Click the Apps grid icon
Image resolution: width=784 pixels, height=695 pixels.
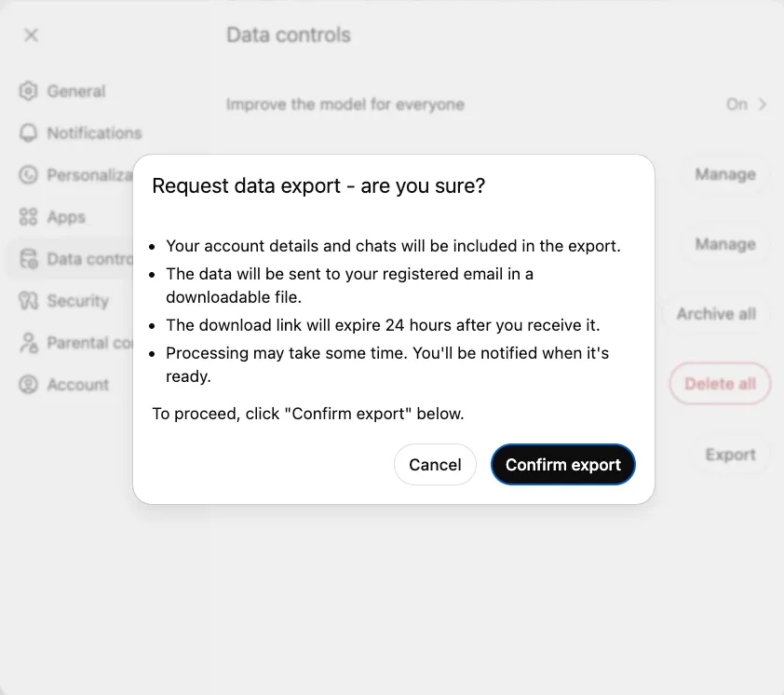[x=29, y=217]
